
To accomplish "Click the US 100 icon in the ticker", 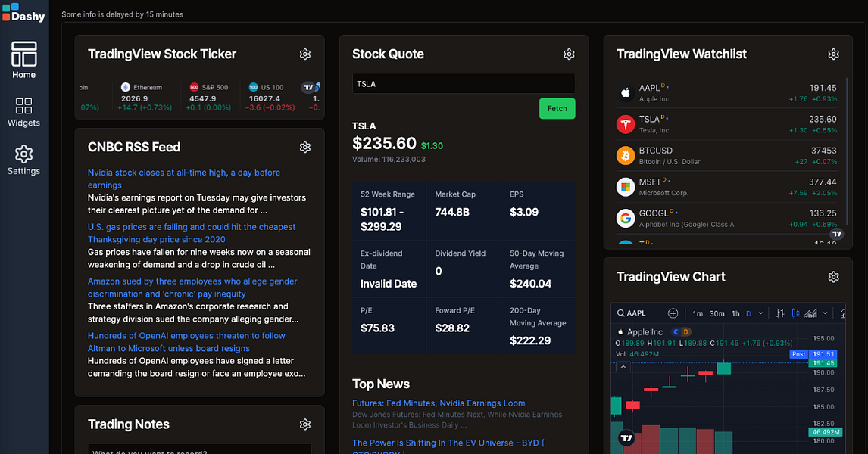I will (x=253, y=87).
